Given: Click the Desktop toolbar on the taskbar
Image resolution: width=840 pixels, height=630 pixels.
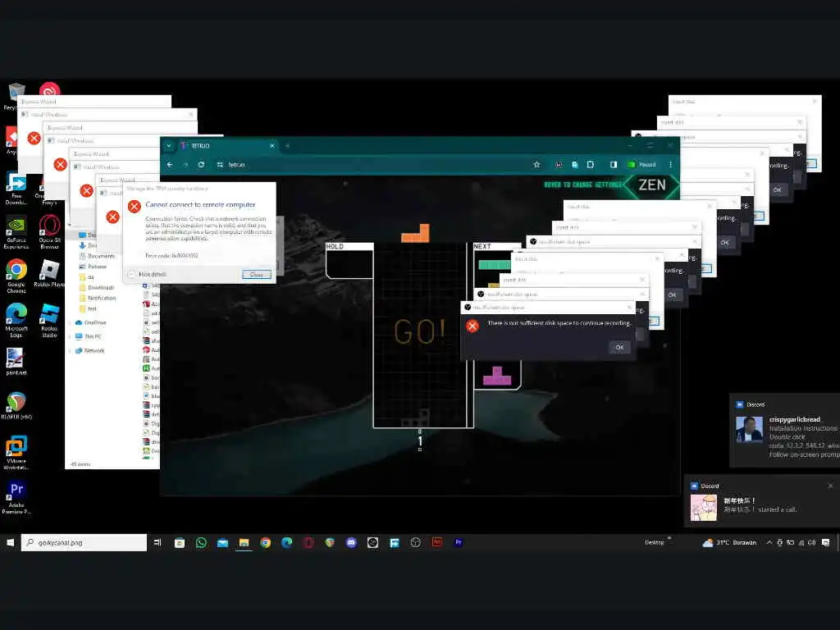Looking at the screenshot, I should pyautogui.click(x=654, y=543).
